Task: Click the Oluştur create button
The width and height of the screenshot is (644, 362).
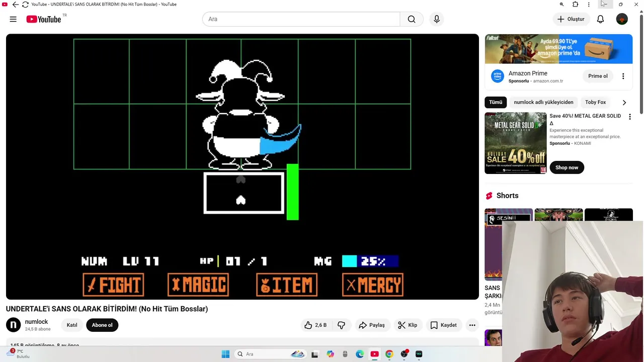Action: coord(571,19)
